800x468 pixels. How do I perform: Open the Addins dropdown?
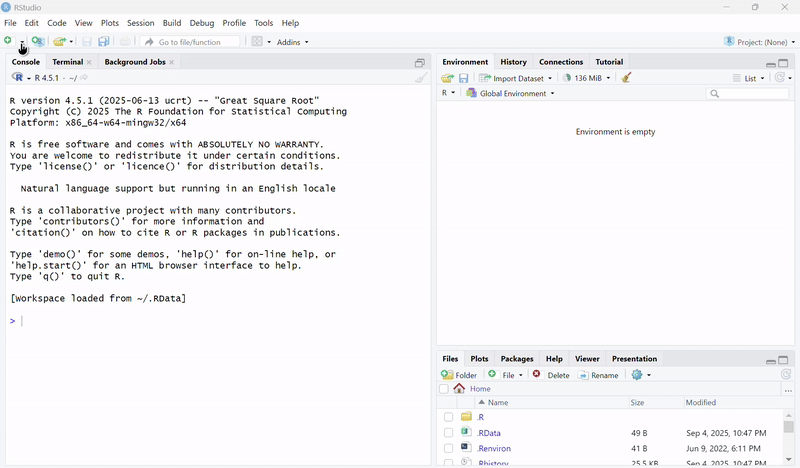(292, 42)
